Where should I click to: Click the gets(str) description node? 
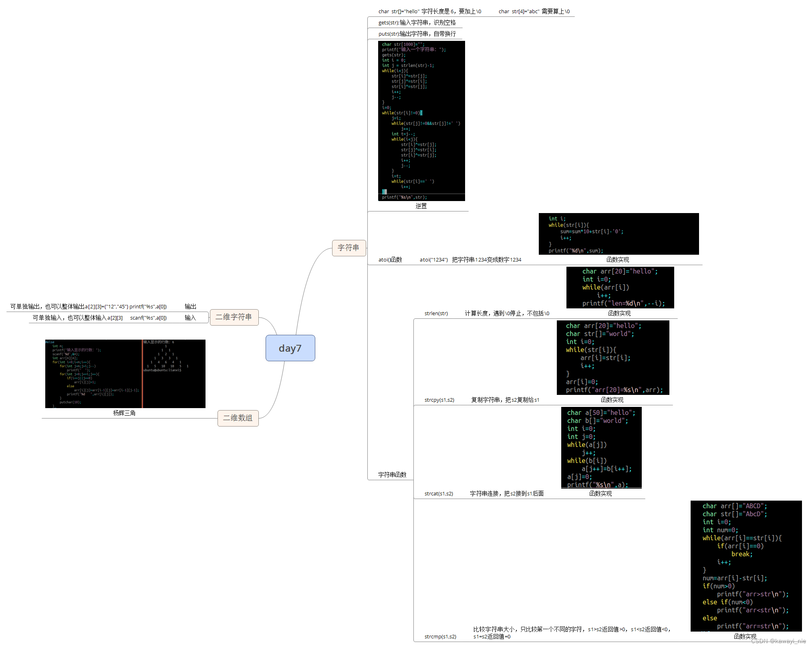pos(417,23)
